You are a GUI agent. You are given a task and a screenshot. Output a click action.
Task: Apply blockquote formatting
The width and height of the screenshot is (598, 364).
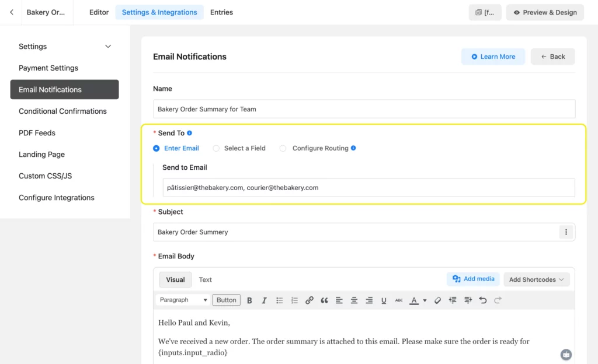pos(324,300)
